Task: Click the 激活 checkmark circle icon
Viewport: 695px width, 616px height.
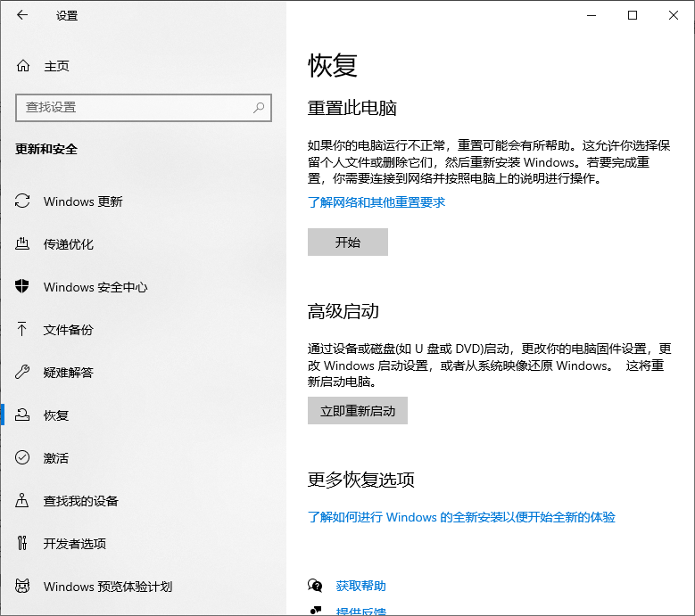Action: 22,457
